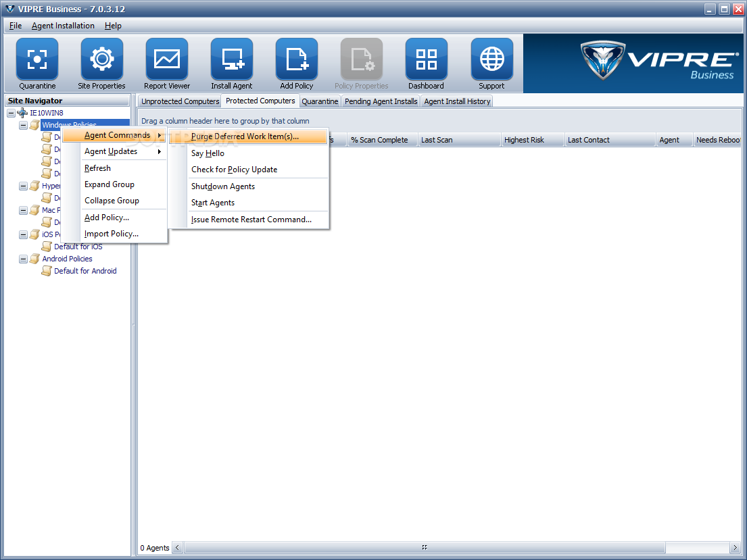This screenshot has width=747, height=560.
Task: Collapse the IE10WIN8 tree node
Action: pos(11,113)
